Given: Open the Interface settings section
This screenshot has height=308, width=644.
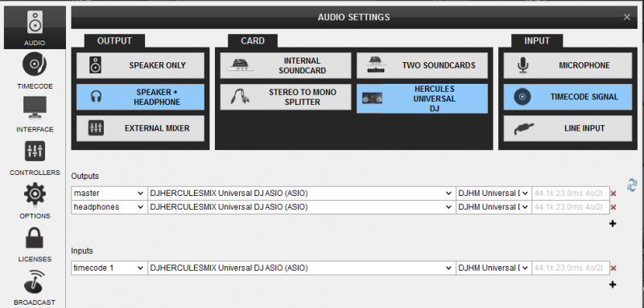Looking at the screenshot, I should tap(35, 114).
